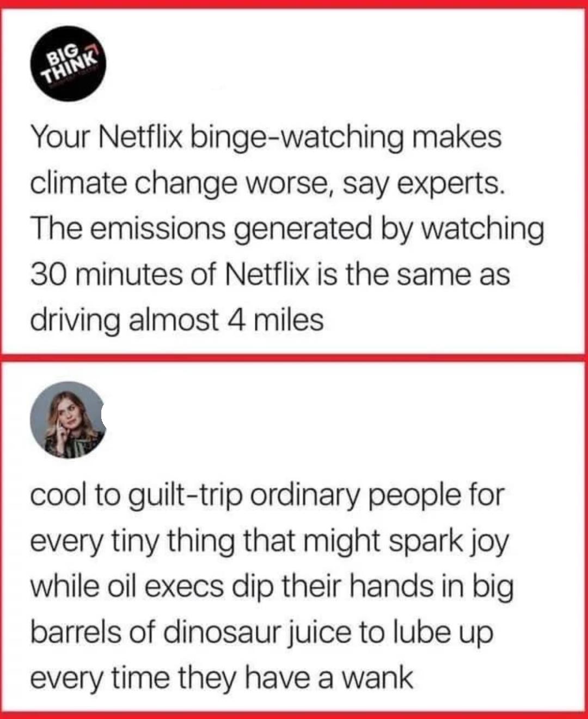Click the line "The emissions generated by watching"
This screenshot has width=588, height=719.
click(287, 228)
